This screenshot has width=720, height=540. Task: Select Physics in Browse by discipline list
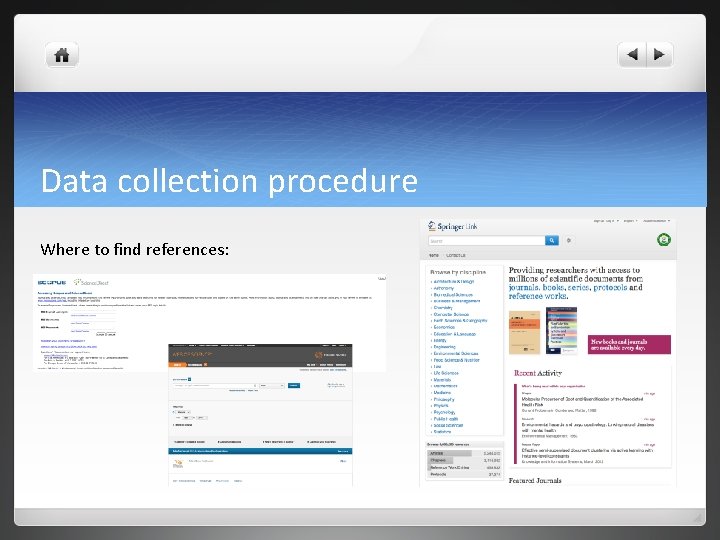(x=441, y=406)
